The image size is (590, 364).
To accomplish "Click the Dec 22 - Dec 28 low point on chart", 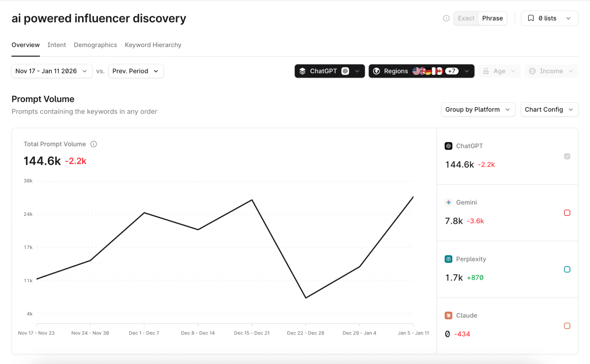I will pos(306,298).
